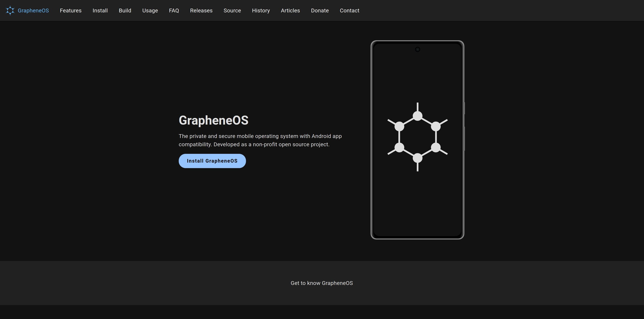Click the large GrapheneOS heading
This screenshot has height=319, width=644.
213,120
